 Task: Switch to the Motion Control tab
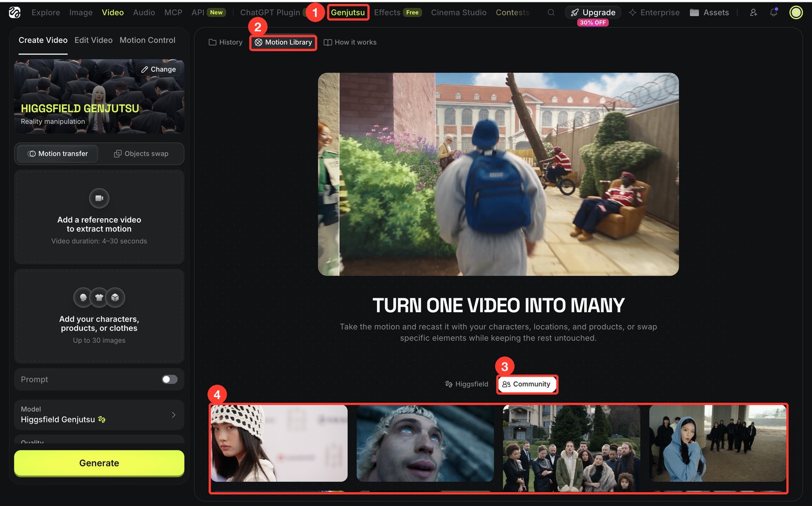pyautogui.click(x=147, y=40)
